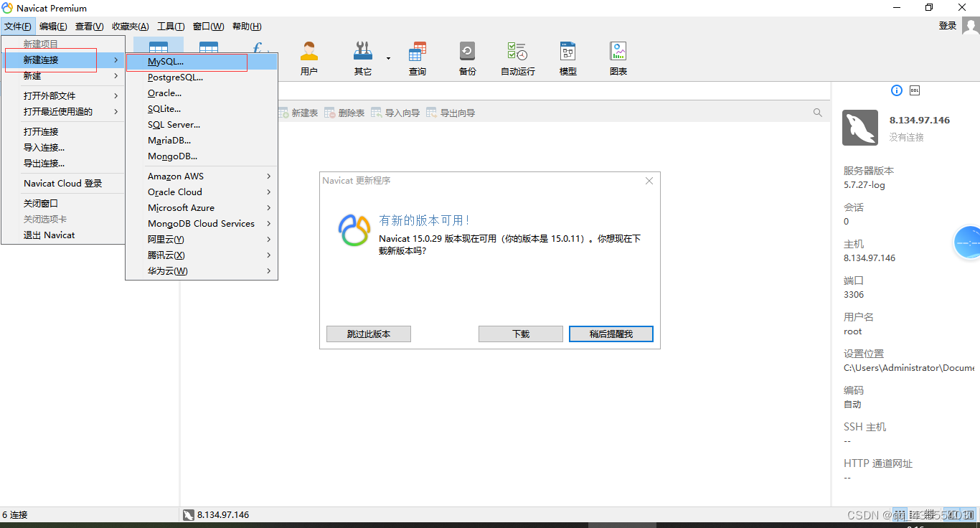
Task: Choose Oracle... connection type
Action: point(202,93)
